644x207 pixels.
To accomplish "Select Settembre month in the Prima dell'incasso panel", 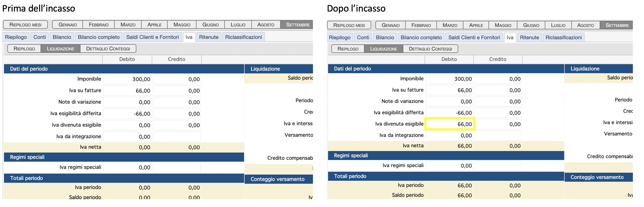I will pos(297,25).
